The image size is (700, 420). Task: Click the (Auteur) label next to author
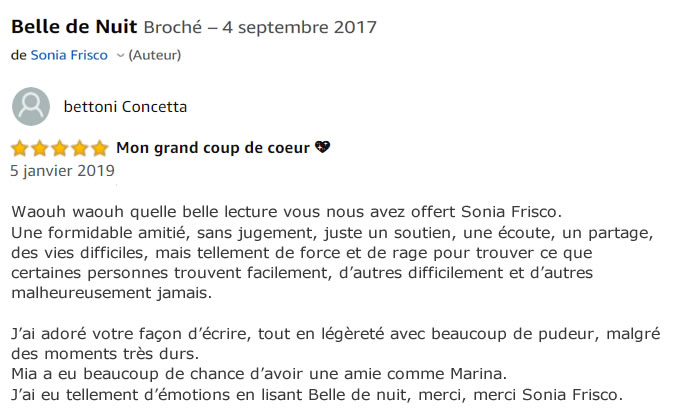154,55
